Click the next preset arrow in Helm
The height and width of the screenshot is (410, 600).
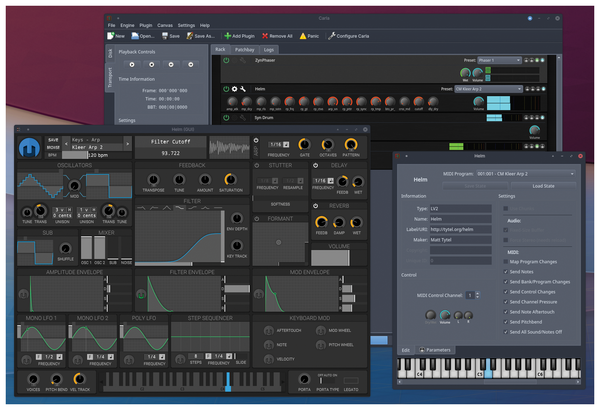pyautogui.click(x=127, y=144)
